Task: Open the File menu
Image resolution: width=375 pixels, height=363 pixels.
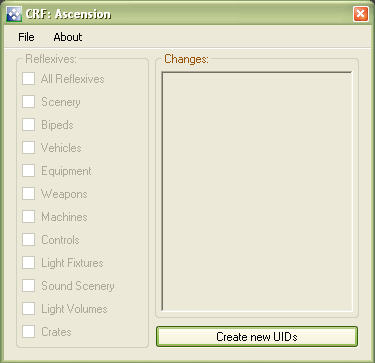Action: coord(26,37)
